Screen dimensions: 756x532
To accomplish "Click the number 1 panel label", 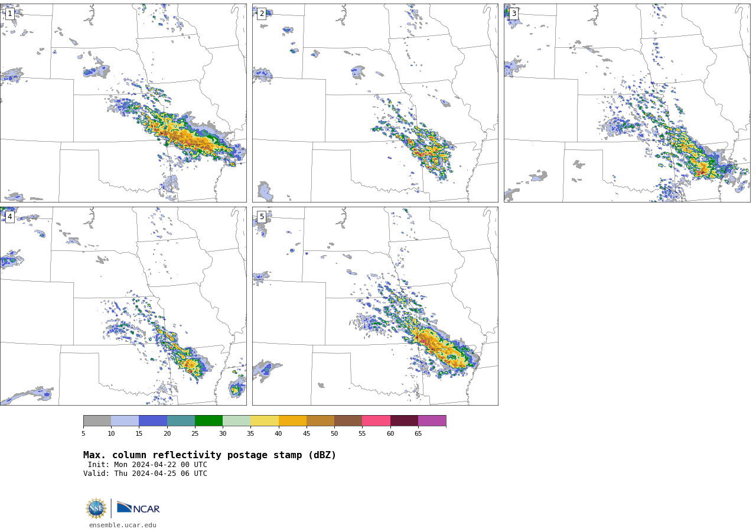I will click(9, 14).
